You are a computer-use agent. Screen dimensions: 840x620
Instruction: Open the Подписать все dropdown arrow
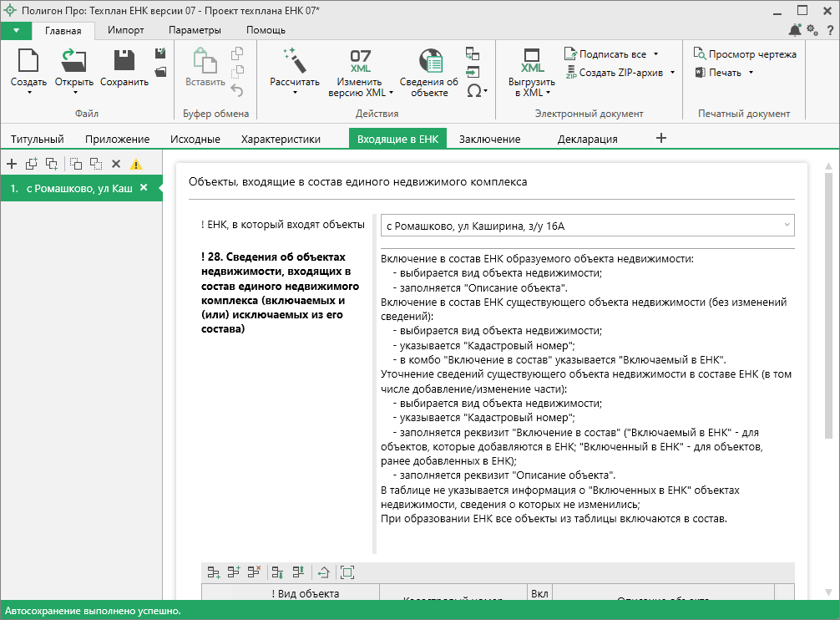coord(655,54)
